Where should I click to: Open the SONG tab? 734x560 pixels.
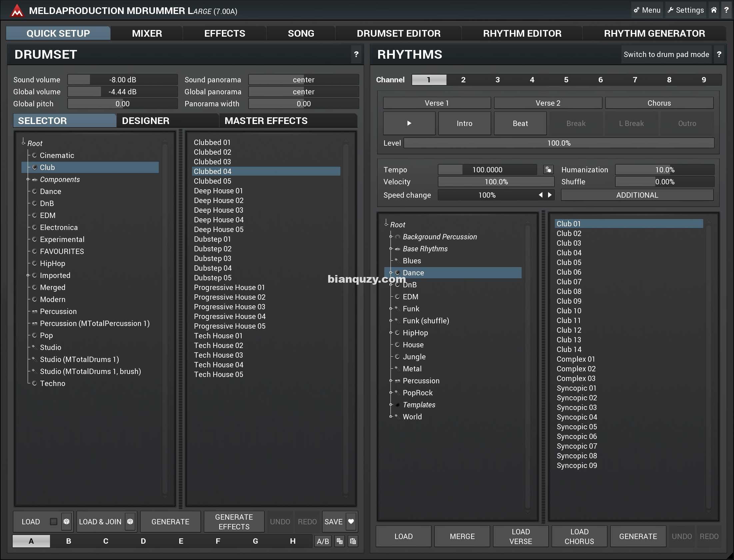point(301,33)
